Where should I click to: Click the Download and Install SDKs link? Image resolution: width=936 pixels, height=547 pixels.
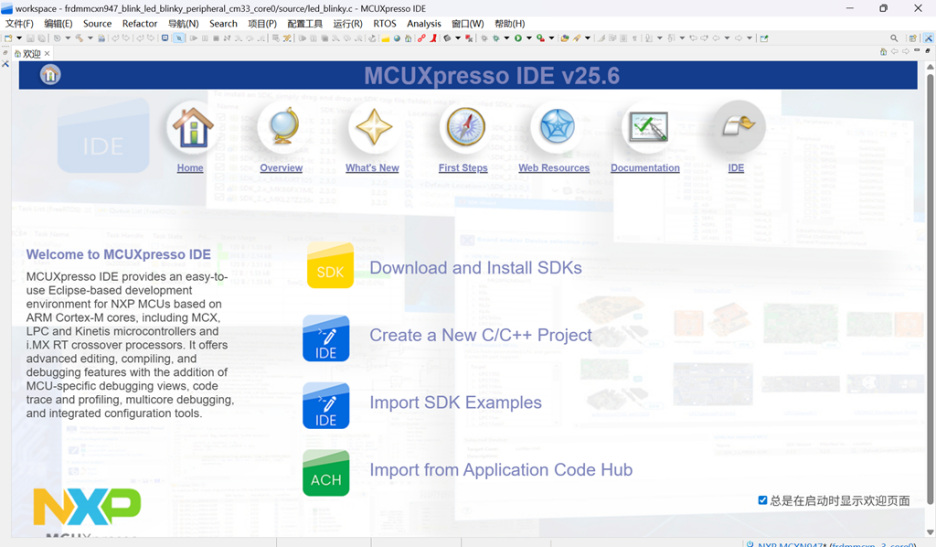pos(476,268)
